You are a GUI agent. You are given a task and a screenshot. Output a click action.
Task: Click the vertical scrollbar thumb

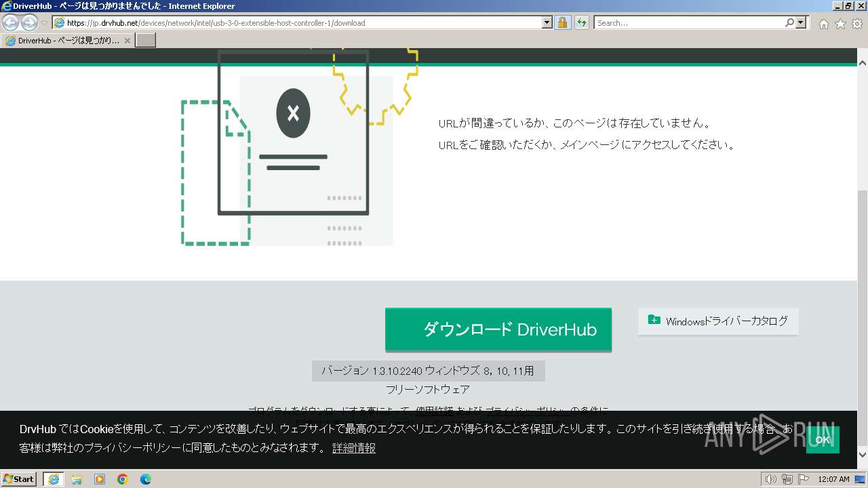863,319
